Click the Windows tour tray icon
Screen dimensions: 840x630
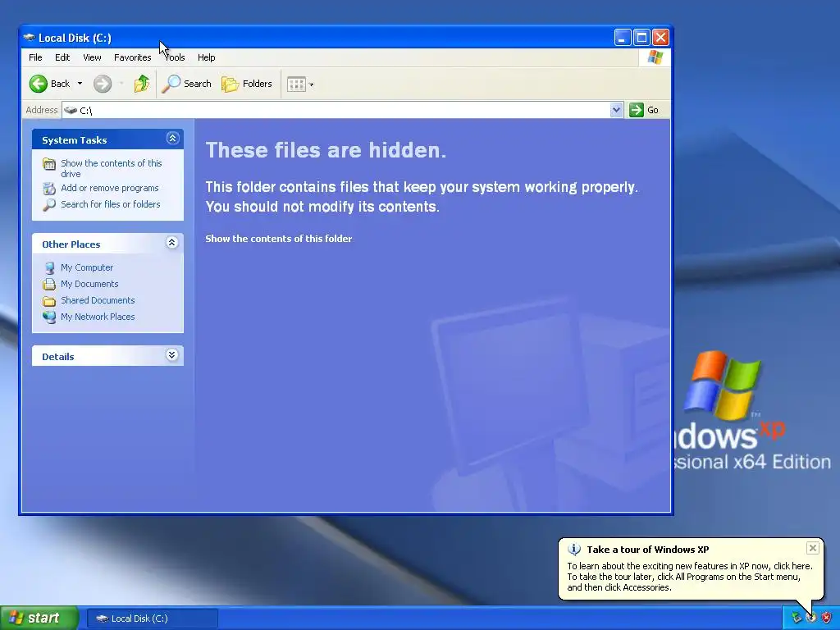[811, 618]
